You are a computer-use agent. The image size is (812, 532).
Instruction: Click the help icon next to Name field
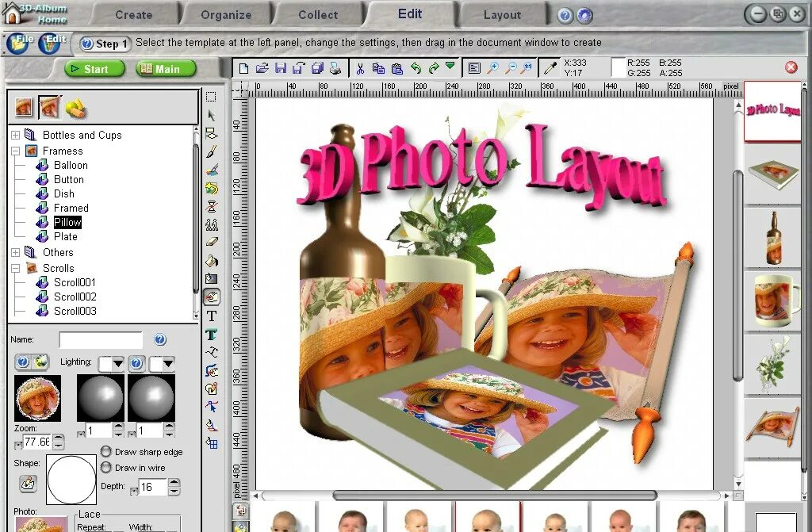(x=160, y=339)
